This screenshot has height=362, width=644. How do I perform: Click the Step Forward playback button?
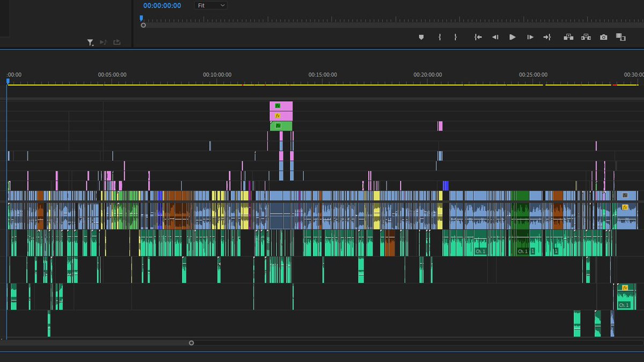(x=530, y=37)
